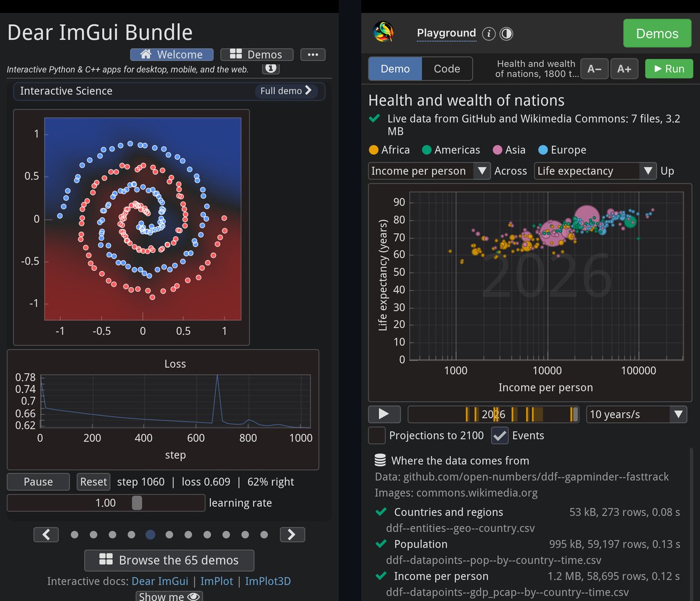
Task: Enable the Projections to 2100 checkbox
Action: click(377, 436)
